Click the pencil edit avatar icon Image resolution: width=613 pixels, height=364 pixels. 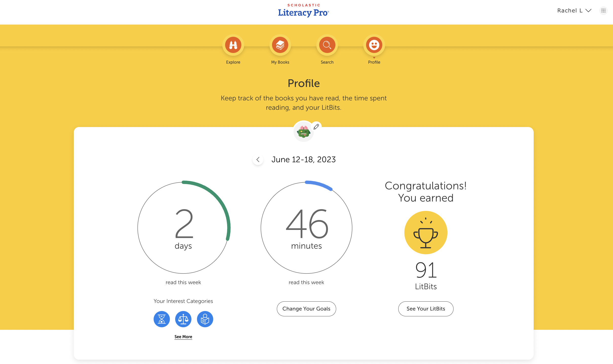coord(316,127)
